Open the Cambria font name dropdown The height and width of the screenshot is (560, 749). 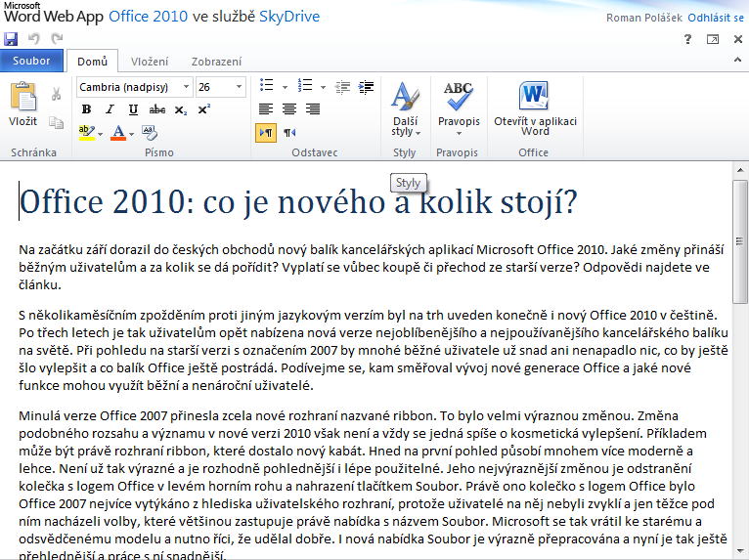point(187,87)
